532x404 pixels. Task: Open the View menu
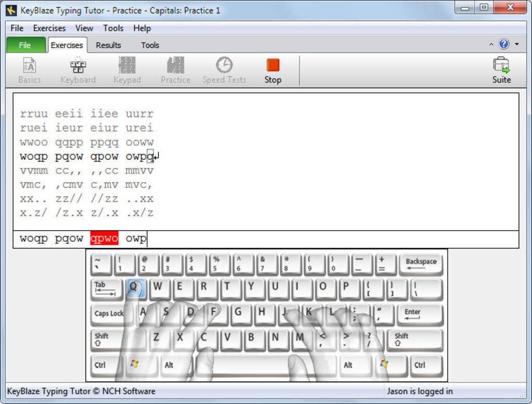pos(83,28)
